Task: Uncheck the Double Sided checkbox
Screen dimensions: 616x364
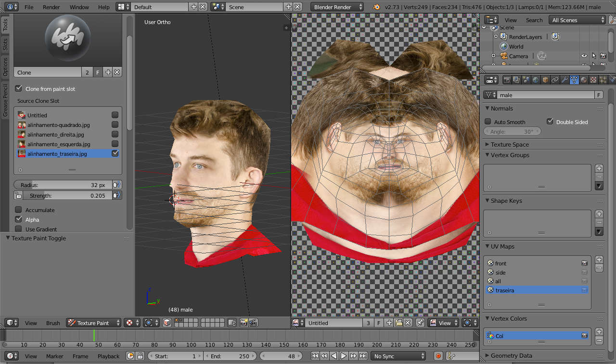Action: click(550, 122)
